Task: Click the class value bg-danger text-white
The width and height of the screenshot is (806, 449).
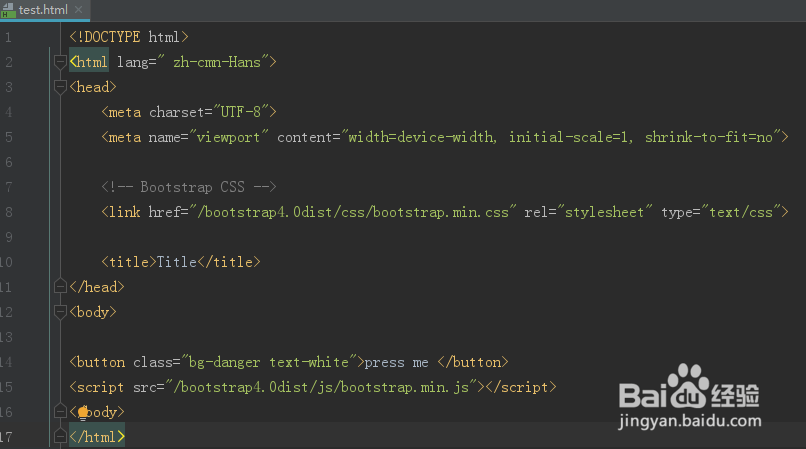Action: [269, 362]
